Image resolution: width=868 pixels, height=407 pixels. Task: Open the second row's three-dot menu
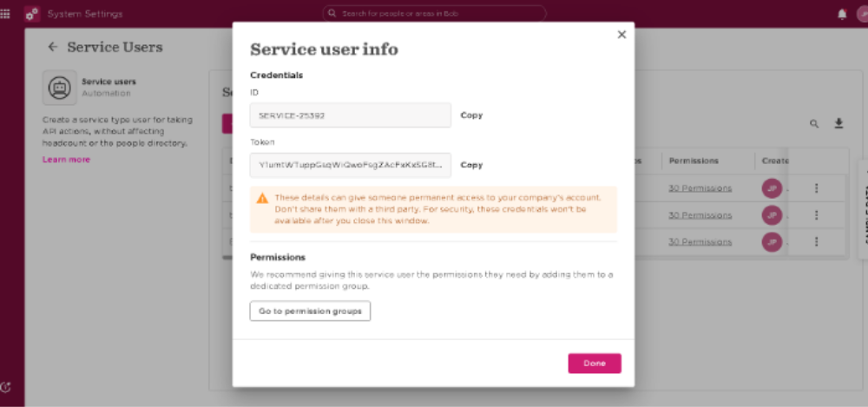816,215
